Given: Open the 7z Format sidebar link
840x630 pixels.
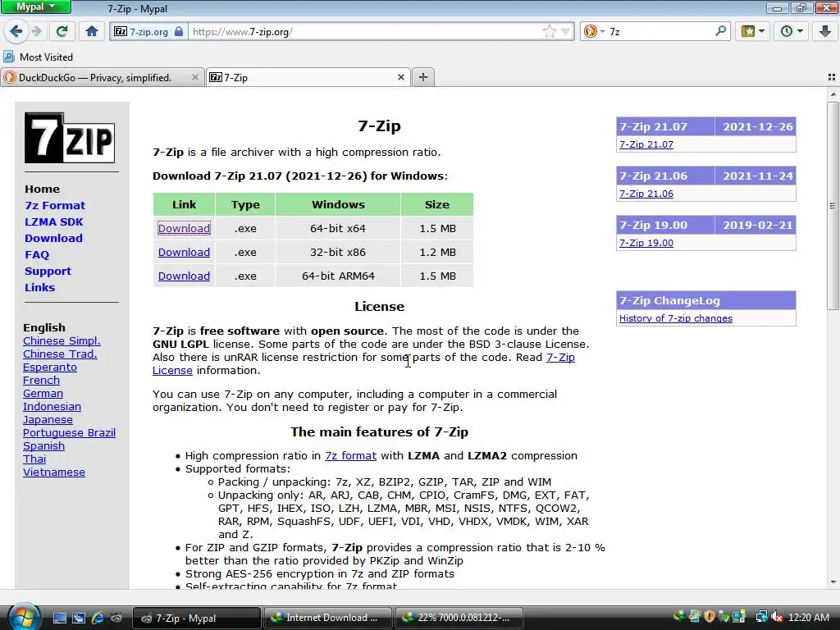Looking at the screenshot, I should tap(55, 206).
